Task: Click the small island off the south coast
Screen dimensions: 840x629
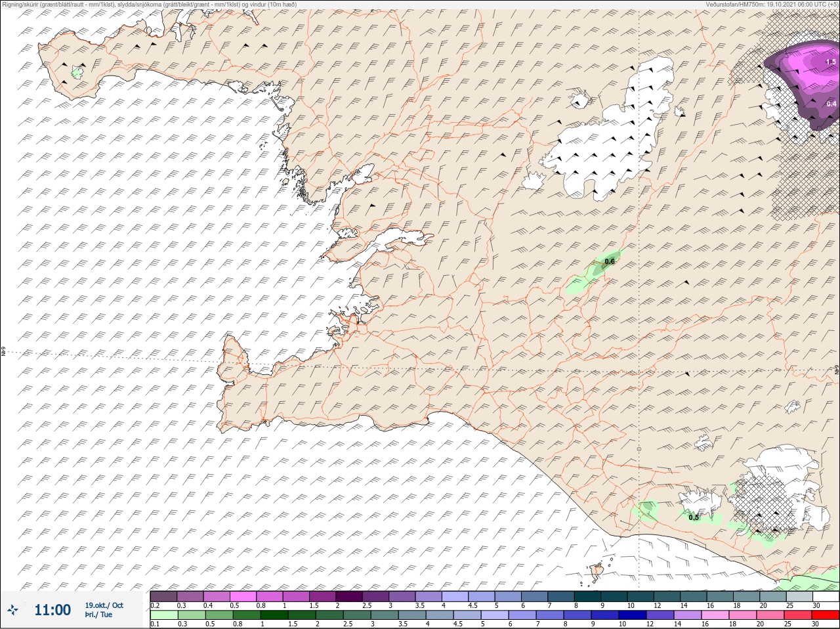Action: click(597, 571)
